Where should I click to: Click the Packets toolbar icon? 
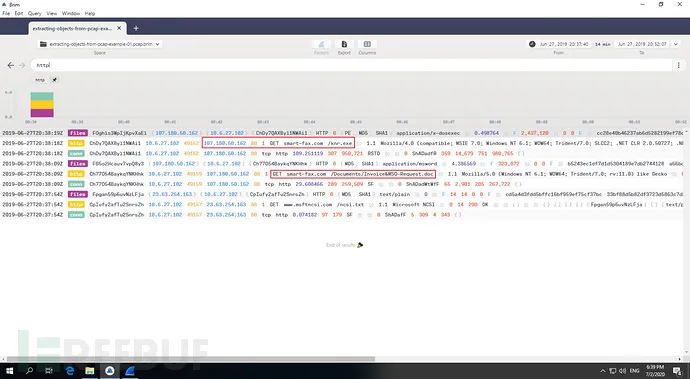321,44
